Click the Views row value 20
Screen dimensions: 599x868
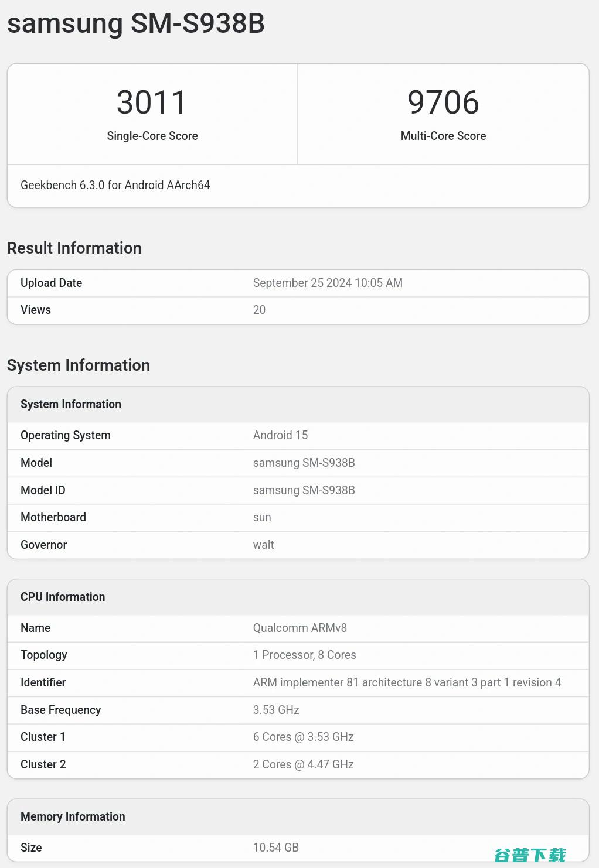(x=259, y=310)
